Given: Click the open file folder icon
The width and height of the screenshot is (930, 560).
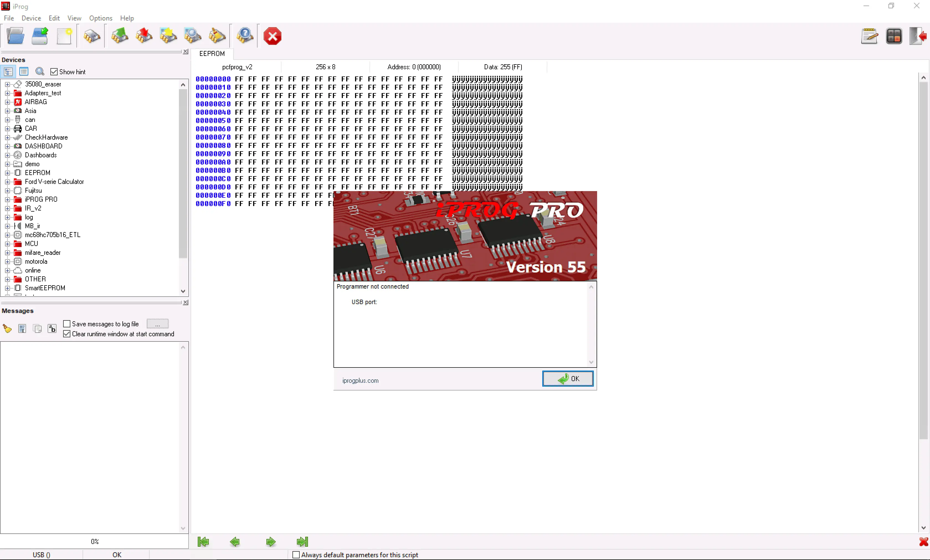Looking at the screenshot, I should click(x=16, y=36).
